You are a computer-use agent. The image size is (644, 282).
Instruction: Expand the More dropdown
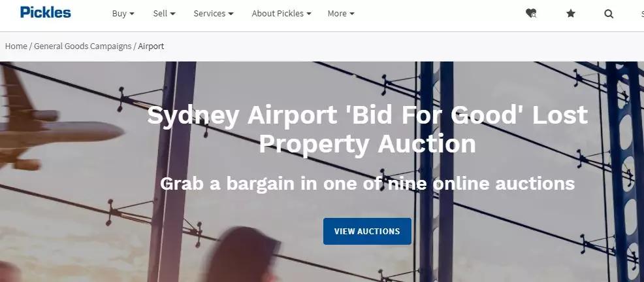click(341, 14)
